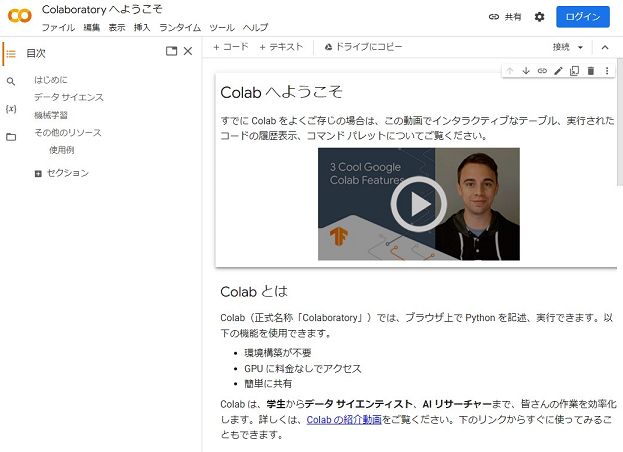Mirror the cell in a tab icon
Viewport: 623px width, 452px height.
click(575, 71)
